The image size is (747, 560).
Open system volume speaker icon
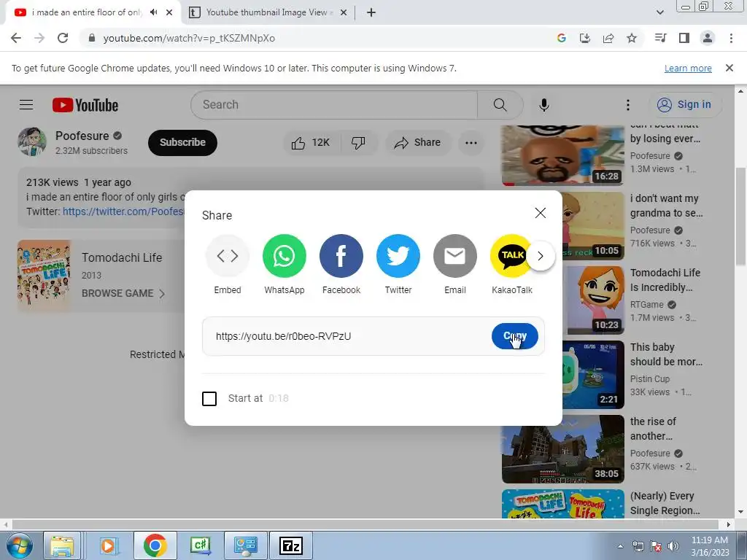[x=673, y=545]
